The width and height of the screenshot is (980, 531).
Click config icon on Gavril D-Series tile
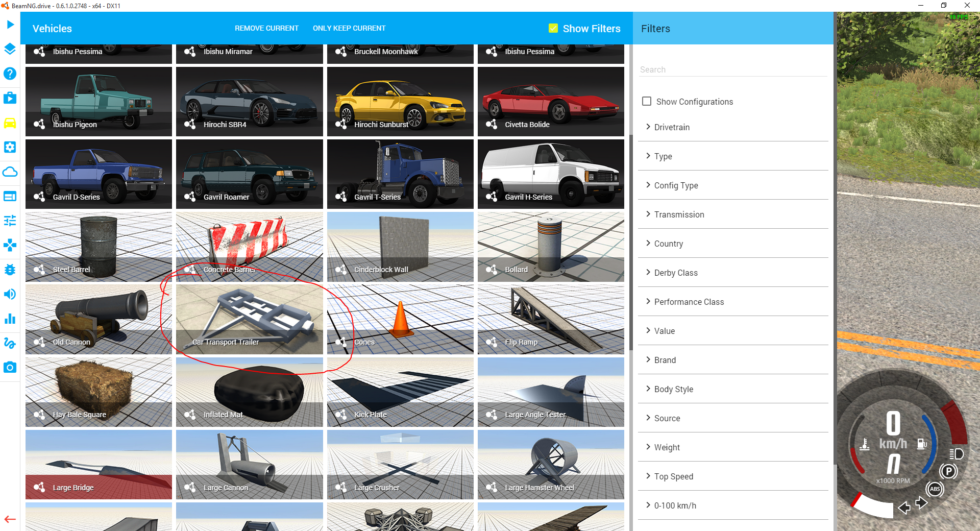[x=39, y=197]
